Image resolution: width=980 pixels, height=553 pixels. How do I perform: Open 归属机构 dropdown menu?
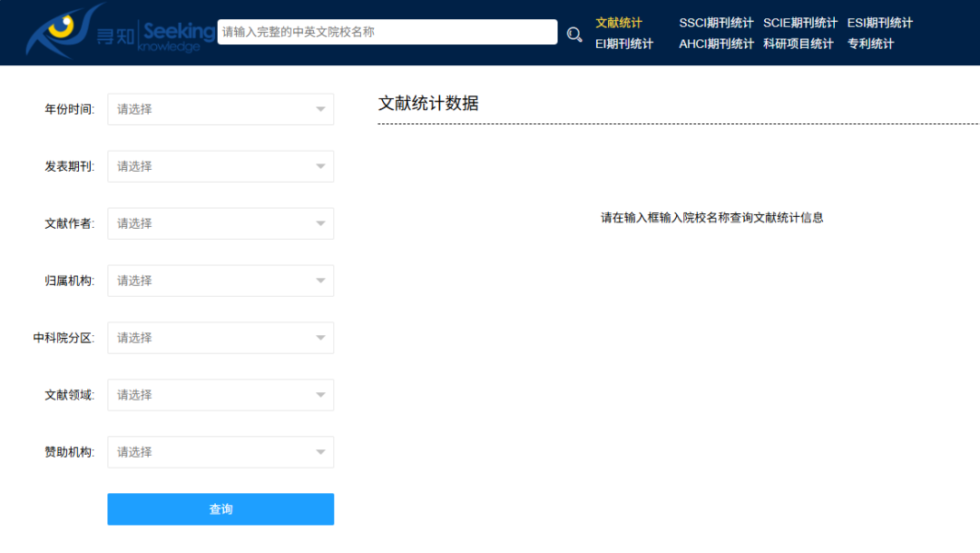[x=220, y=281]
